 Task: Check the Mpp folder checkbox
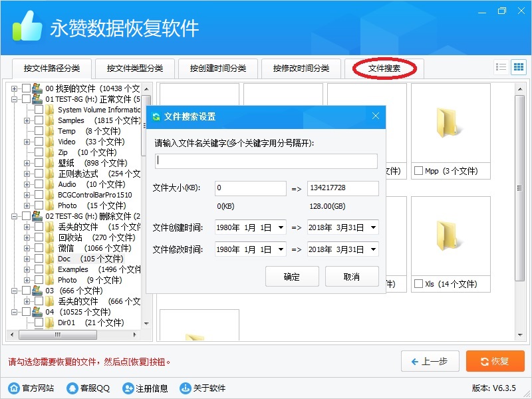pyautogui.click(x=418, y=171)
